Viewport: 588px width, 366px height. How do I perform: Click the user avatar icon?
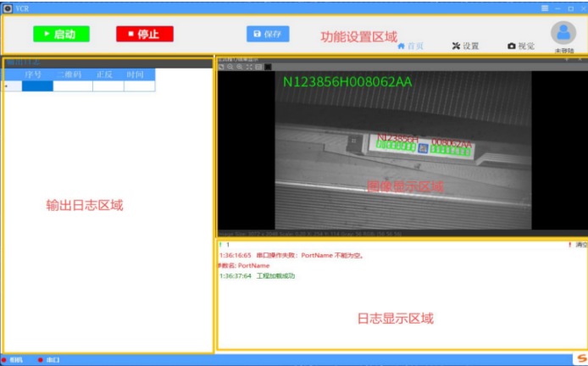point(563,33)
